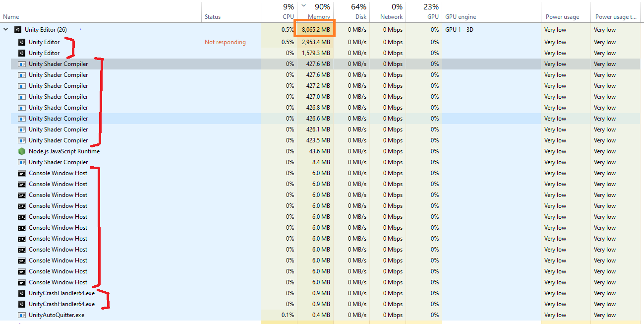Click the Shader Compiler icon in the 423.5 MB row
The height and width of the screenshot is (324, 644).
tap(21, 140)
